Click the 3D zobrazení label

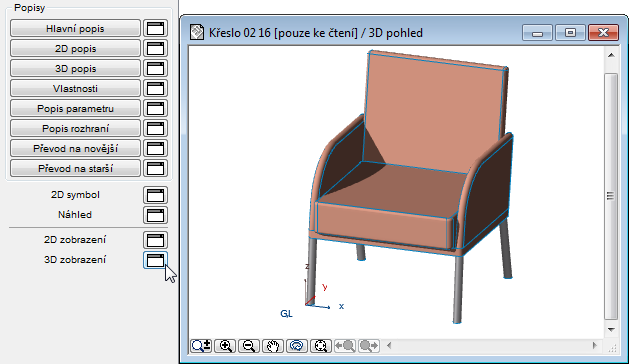tap(75, 260)
